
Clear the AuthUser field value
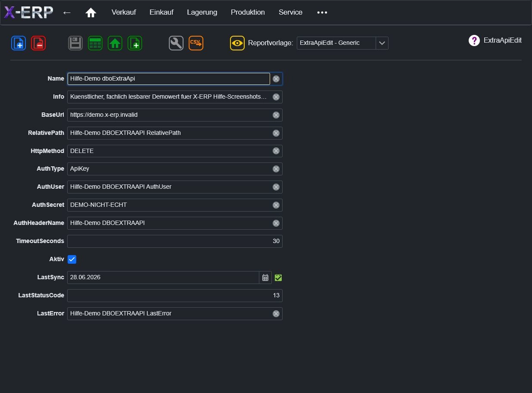(276, 187)
